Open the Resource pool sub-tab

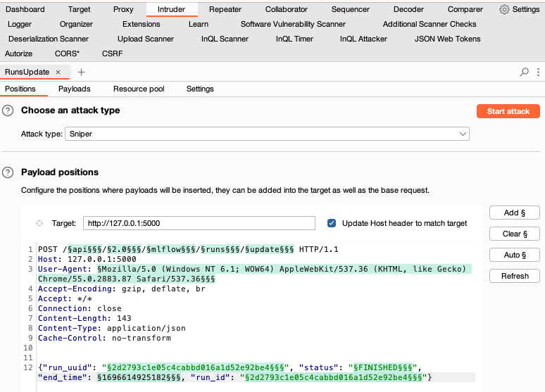coord(139,89)
